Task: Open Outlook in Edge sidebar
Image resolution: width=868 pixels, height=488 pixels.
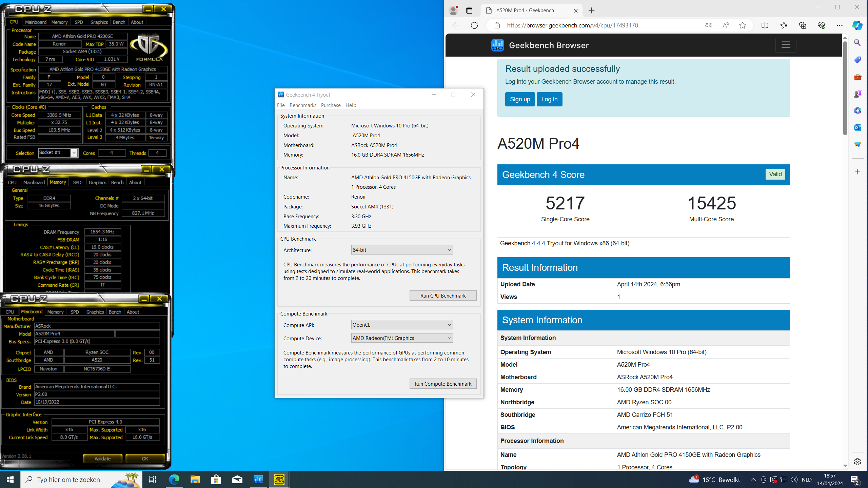Action: coord(857,127)
